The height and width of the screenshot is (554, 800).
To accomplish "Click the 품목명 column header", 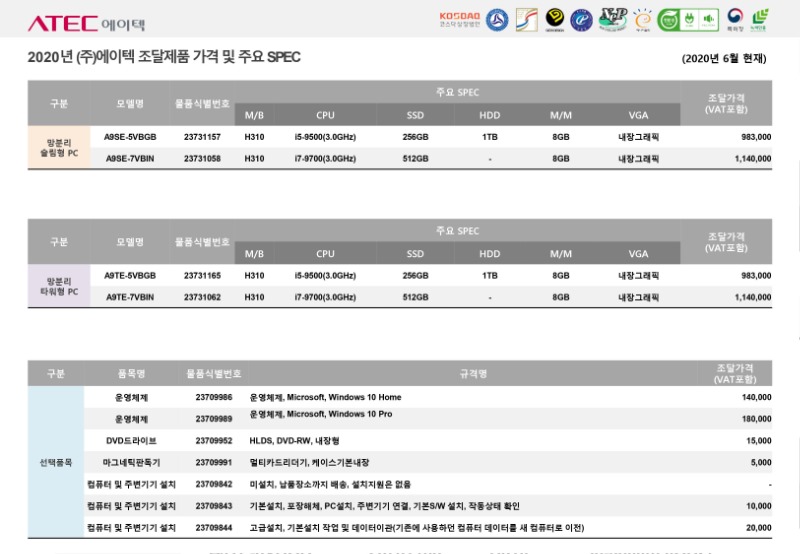I will (x=131, y=373).
